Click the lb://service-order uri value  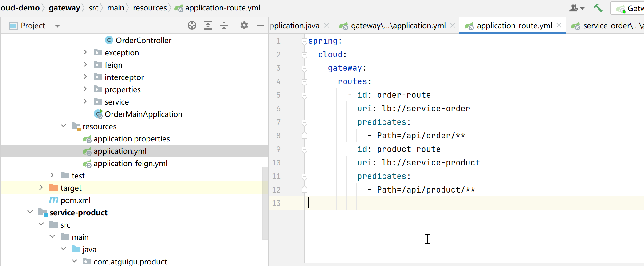click(x=426, y=109)
